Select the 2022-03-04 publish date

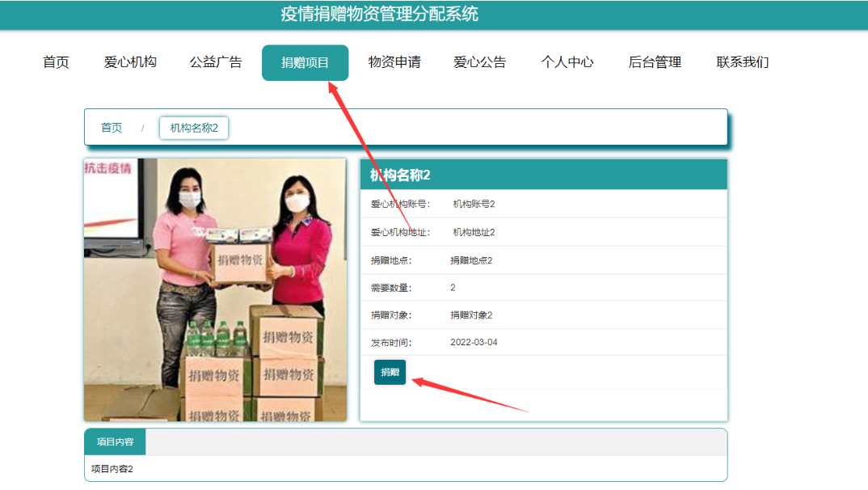click(474, 343)
